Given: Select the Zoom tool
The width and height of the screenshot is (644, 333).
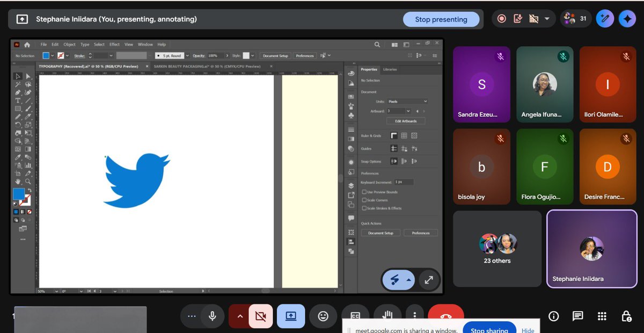Looking at the screenshot, I should (x=28, y=182).
